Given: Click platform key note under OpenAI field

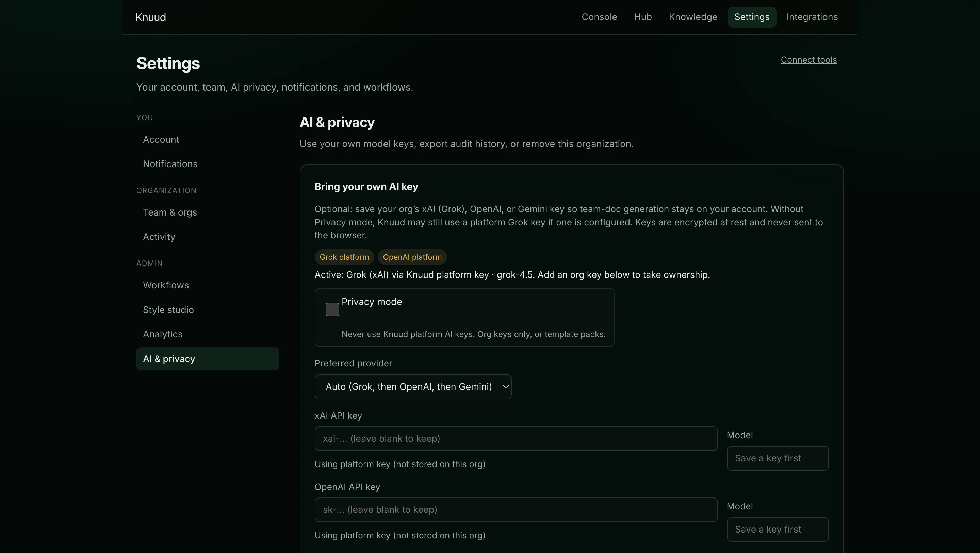Looking at the screenshot, I should (x=400, y=536).
